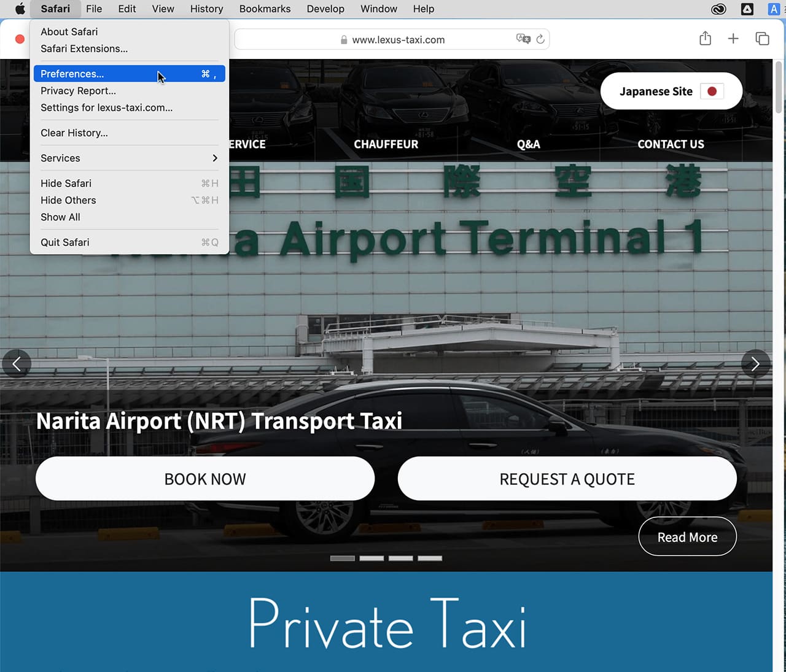
Task: Close the Safari window red button
Action: (x=20, y=39)
